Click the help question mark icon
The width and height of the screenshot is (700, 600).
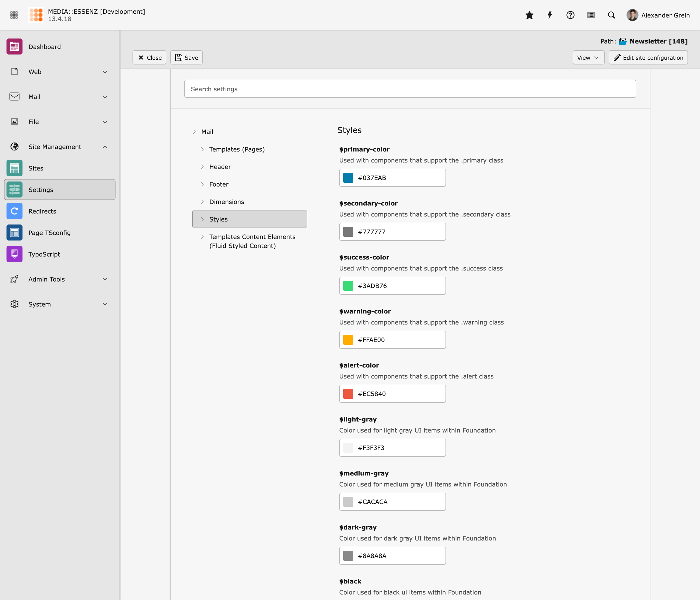click(x=570, y=15)
